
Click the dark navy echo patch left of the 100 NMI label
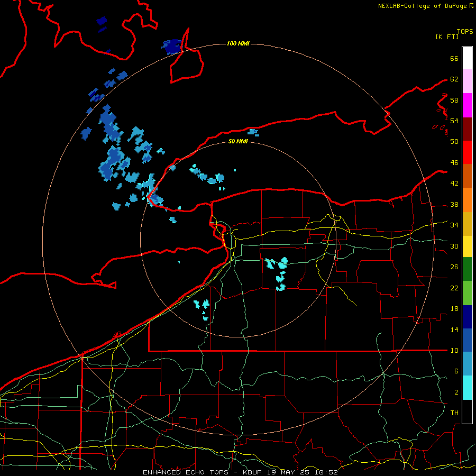pyautogui.click(x=172, y=47)
